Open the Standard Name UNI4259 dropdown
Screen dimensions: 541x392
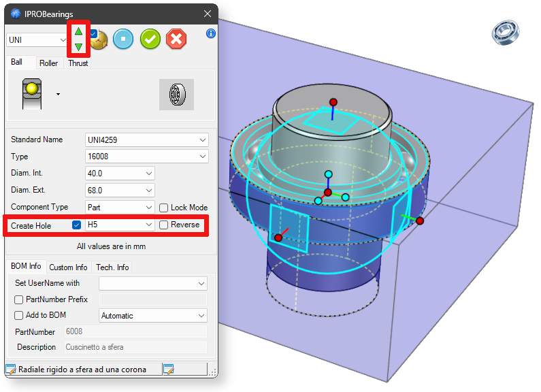tap(146, 140)
